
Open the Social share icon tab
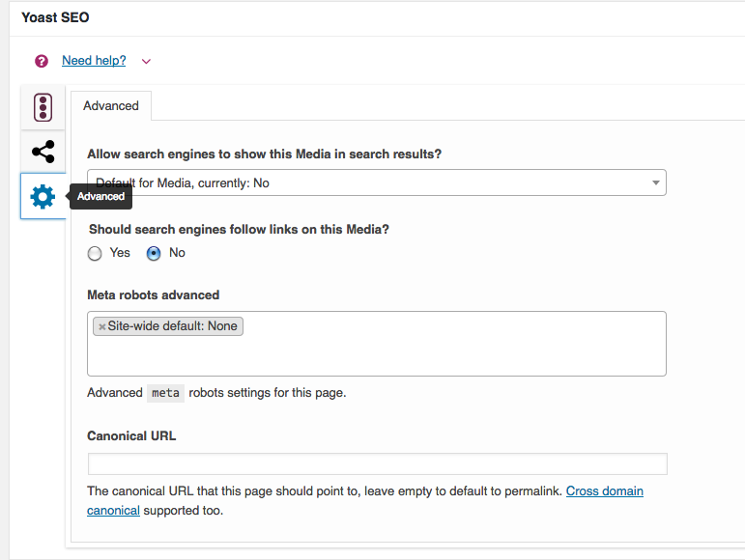[43, 152]
